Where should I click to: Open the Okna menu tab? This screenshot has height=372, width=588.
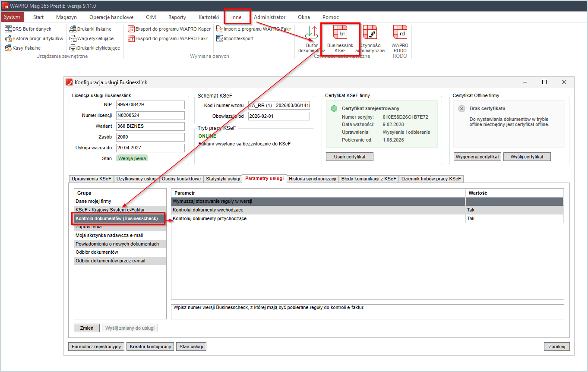[x=304, y=17]
